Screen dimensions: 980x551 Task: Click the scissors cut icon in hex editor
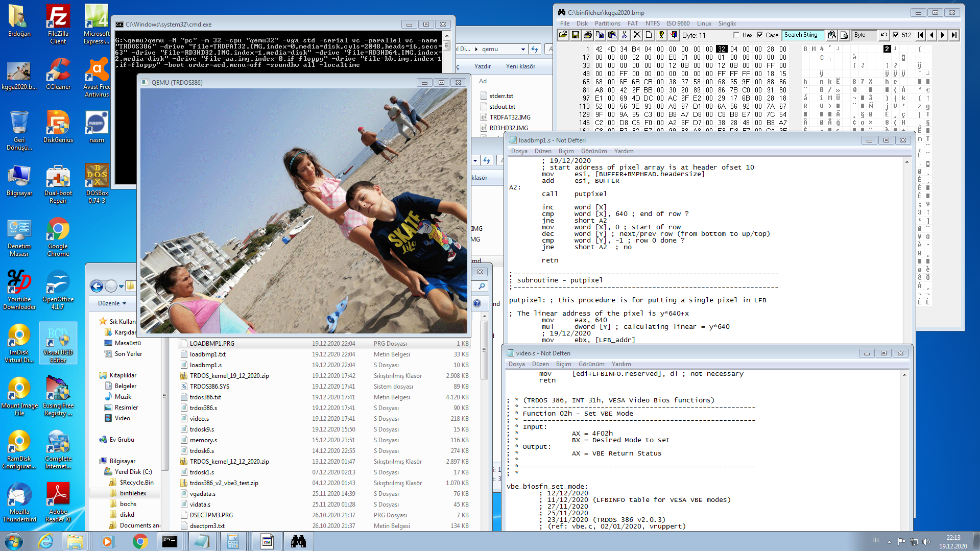click(x=624, y=35)
